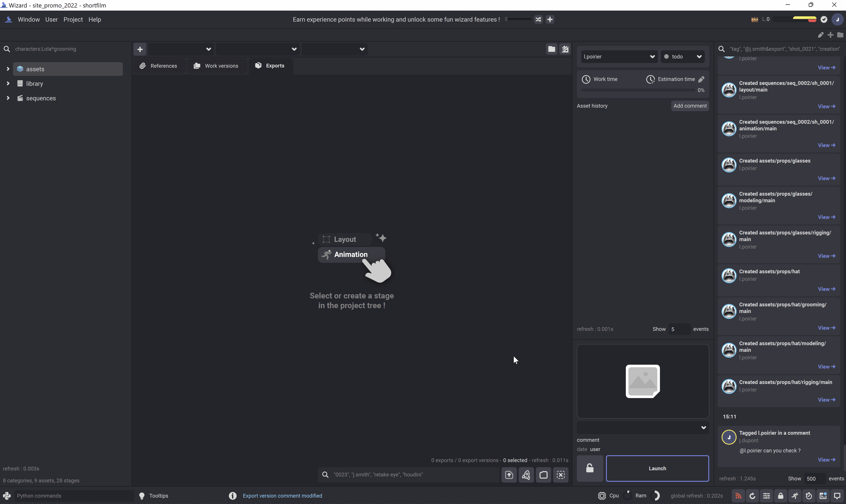The width and height of the screenshot is (846, 504).
Task: Click the rocket launch icon
Action: pos(526,475)
